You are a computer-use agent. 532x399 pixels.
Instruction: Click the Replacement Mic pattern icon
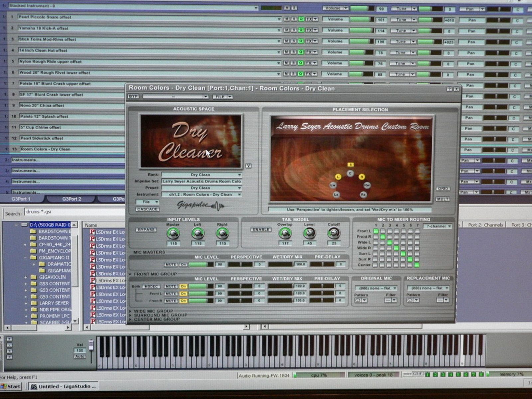point(410,300)
